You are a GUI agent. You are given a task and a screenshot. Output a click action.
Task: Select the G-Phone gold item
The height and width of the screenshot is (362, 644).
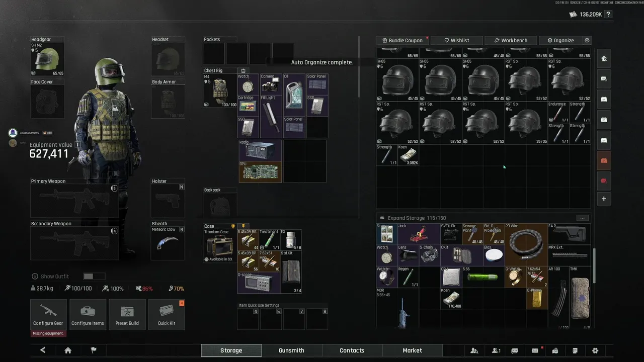tap(537, 298)
